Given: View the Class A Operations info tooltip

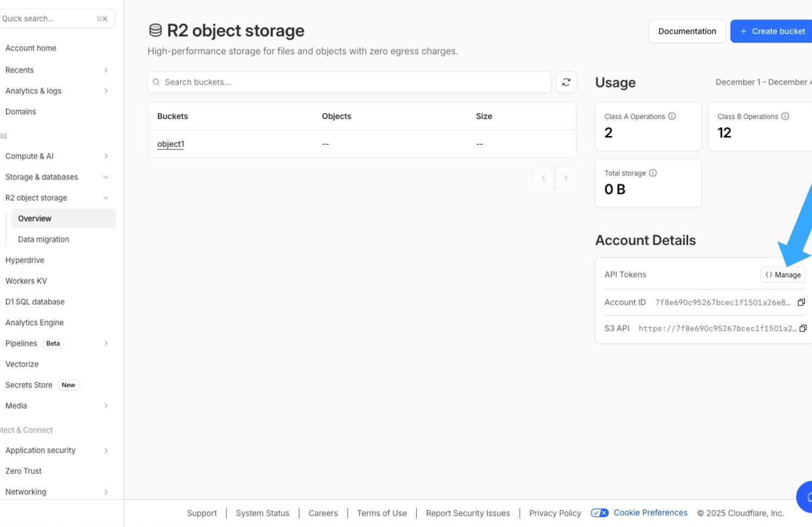Looking at the screenshot, I should point(672,116).
